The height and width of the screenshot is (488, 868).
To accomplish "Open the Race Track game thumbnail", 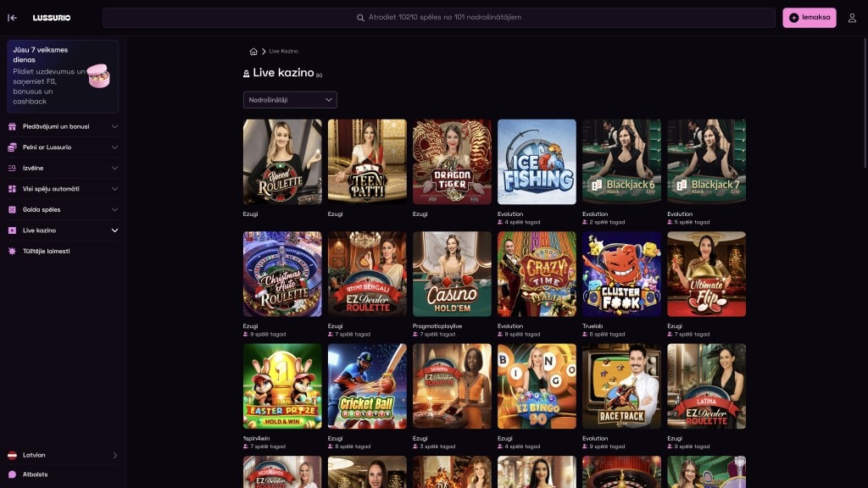I will 621,386.
